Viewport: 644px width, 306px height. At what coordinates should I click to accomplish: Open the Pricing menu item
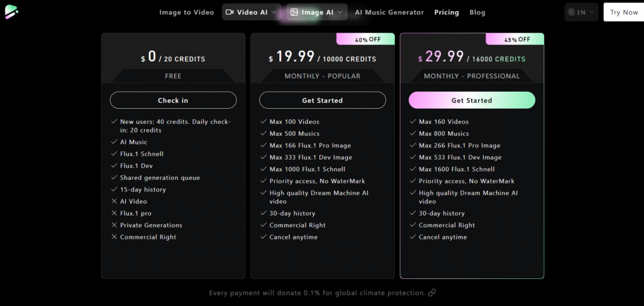(x=447, y=13)
